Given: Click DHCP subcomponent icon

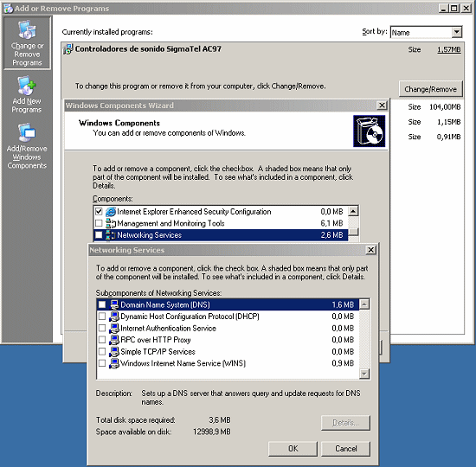Looking at the screenshot, I should pyautogui.click(x=114, y=317).
